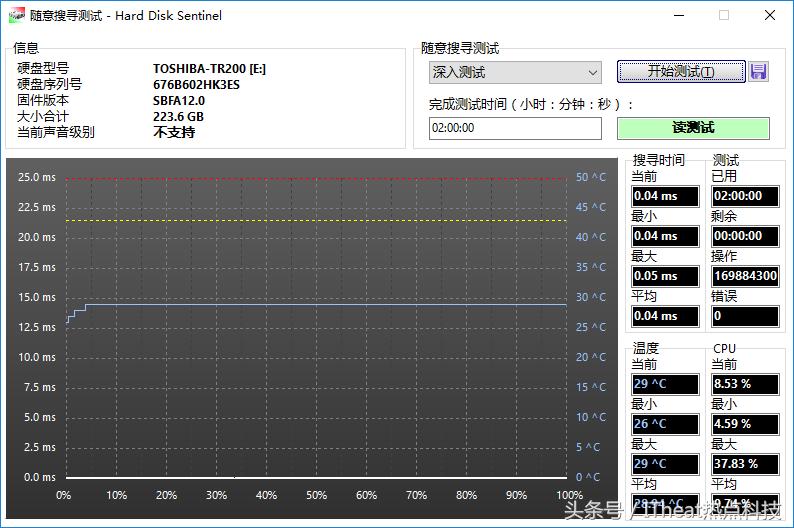Click the 25.0 ms axis label

(36, 177)
